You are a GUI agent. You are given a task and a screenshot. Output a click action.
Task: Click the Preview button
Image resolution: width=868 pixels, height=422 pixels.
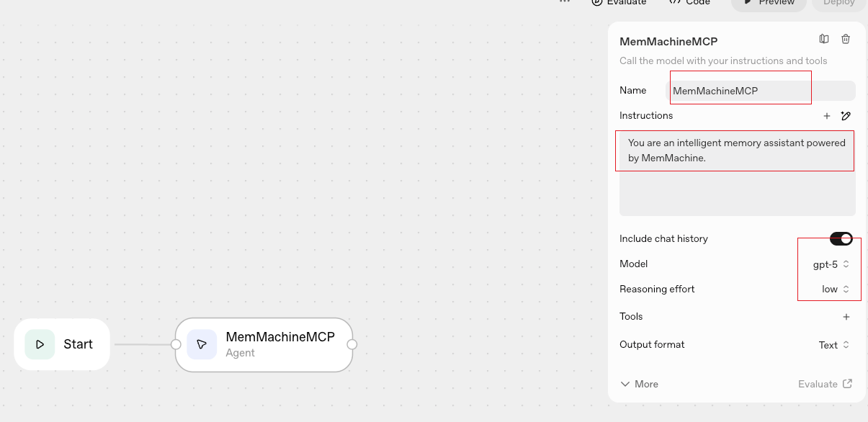pyautogui.click(x=768, y=4)
